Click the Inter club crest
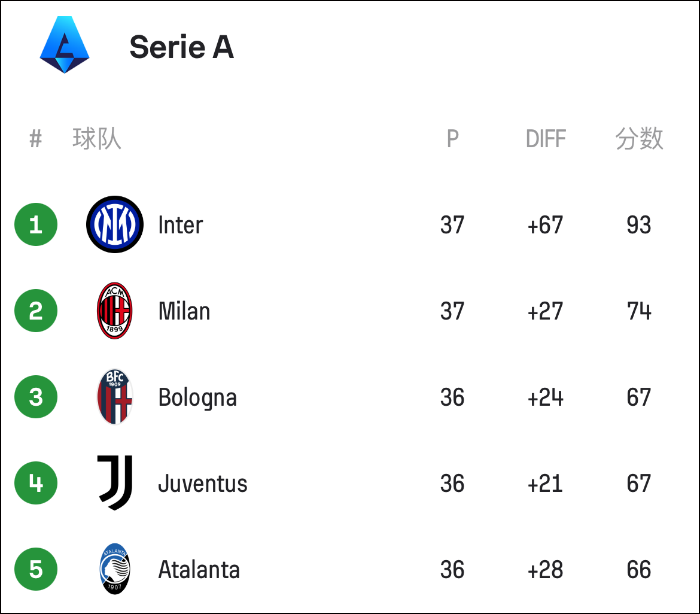 (115, 224)
